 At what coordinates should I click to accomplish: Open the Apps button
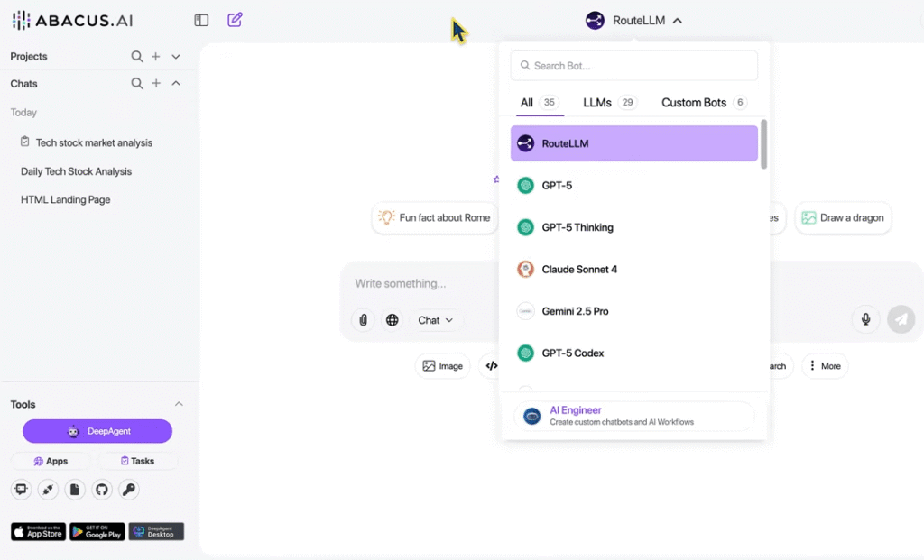coord(51,461)
